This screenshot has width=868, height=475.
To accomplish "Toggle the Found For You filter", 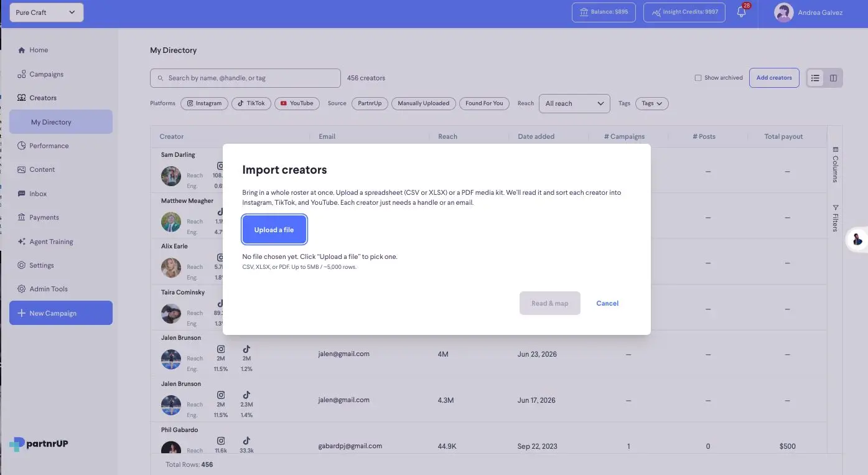I will tap(484, 103).
